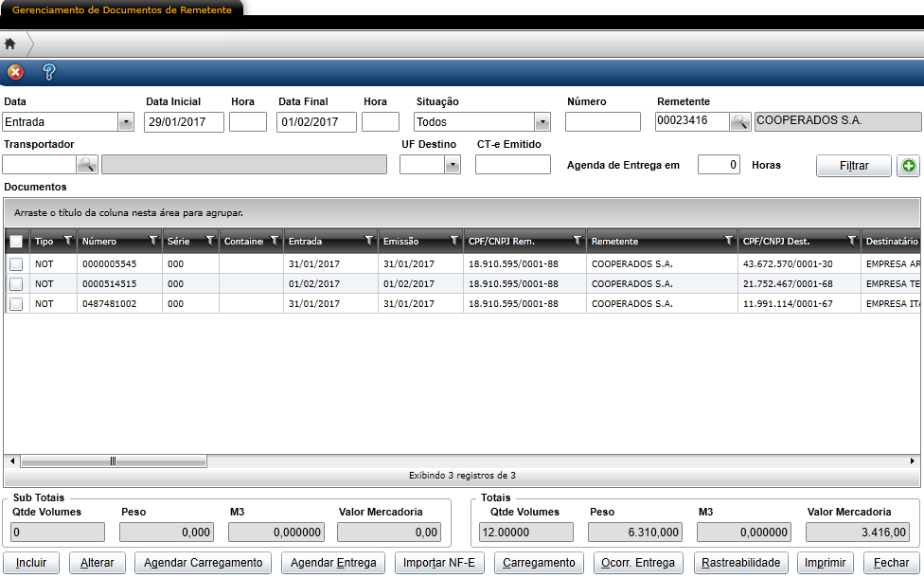Screen dimensions: 924x578
Task: Check the row for document 0487481002
Action: (x=16, y=304)
